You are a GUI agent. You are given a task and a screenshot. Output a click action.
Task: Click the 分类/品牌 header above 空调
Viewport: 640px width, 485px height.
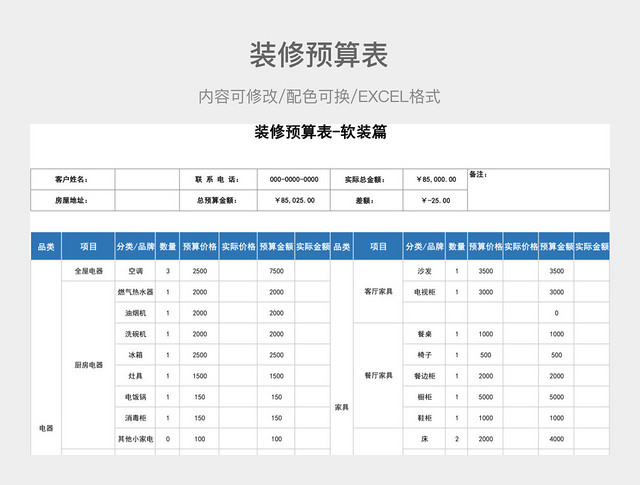[x=136, y=246]
